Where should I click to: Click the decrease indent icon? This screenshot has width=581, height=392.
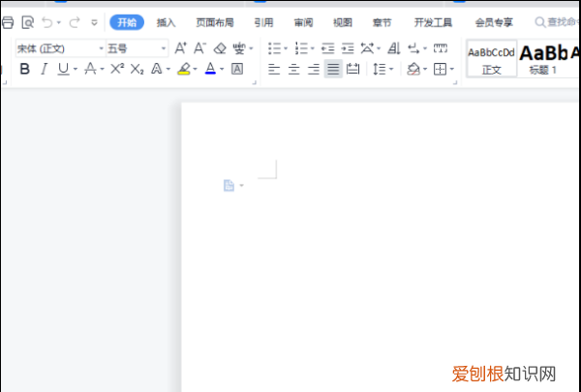(328, 48)
